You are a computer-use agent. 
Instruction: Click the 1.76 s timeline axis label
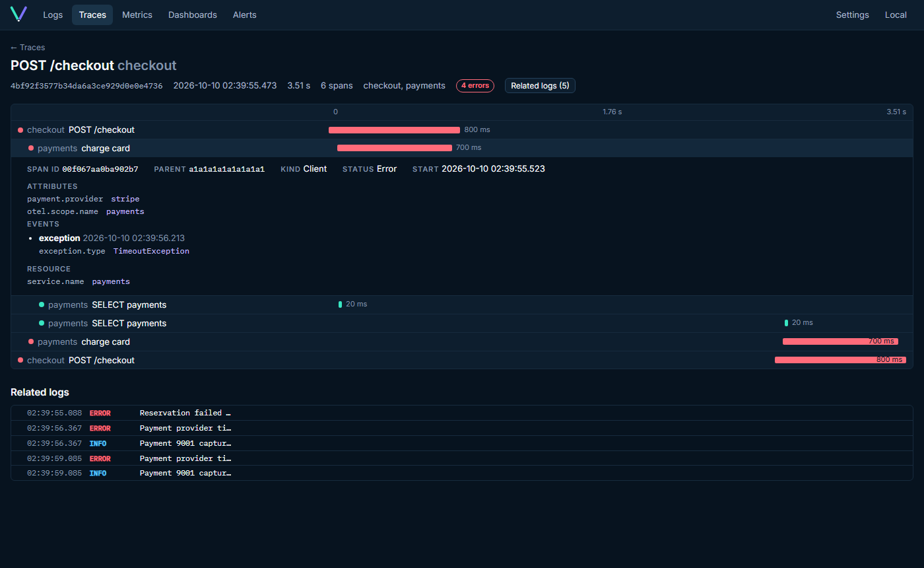tap(612, 112)
